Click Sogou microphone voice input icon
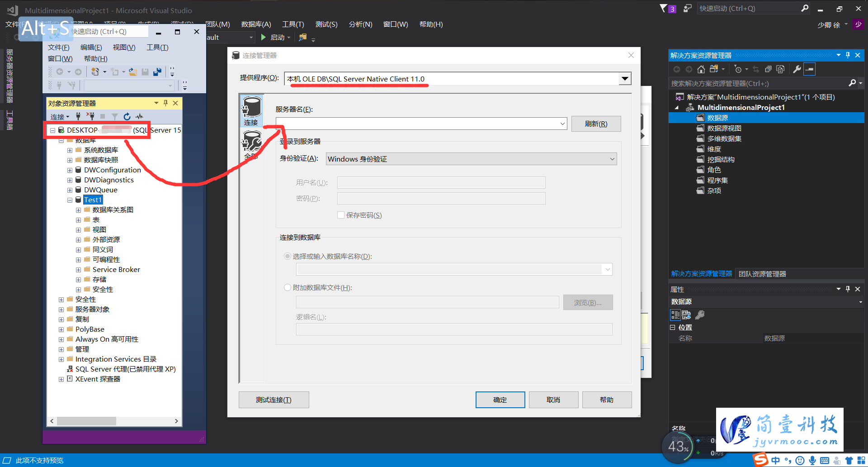 (x=812, y=460)
